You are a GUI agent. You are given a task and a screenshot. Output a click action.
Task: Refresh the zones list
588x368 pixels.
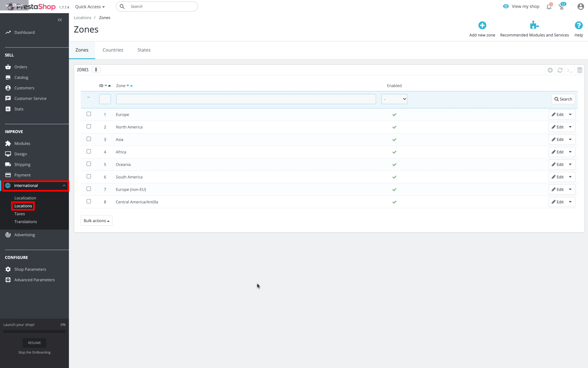coord(560,70)
